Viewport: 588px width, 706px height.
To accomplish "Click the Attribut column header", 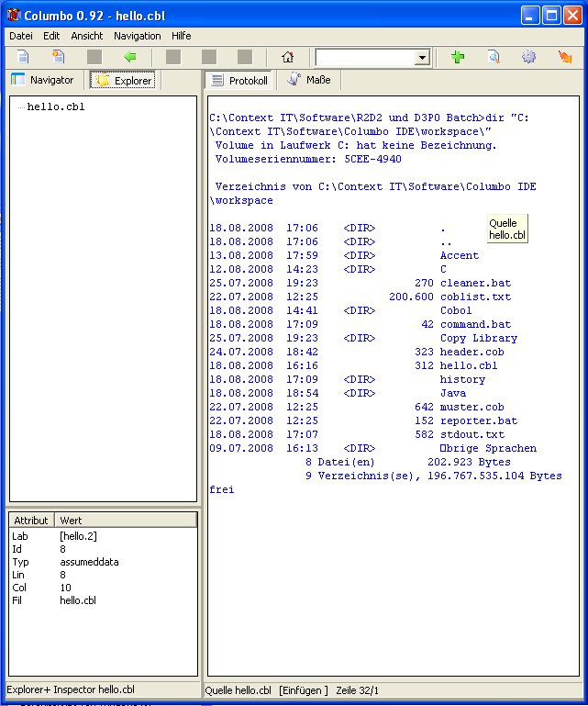I will coord(31,521).
